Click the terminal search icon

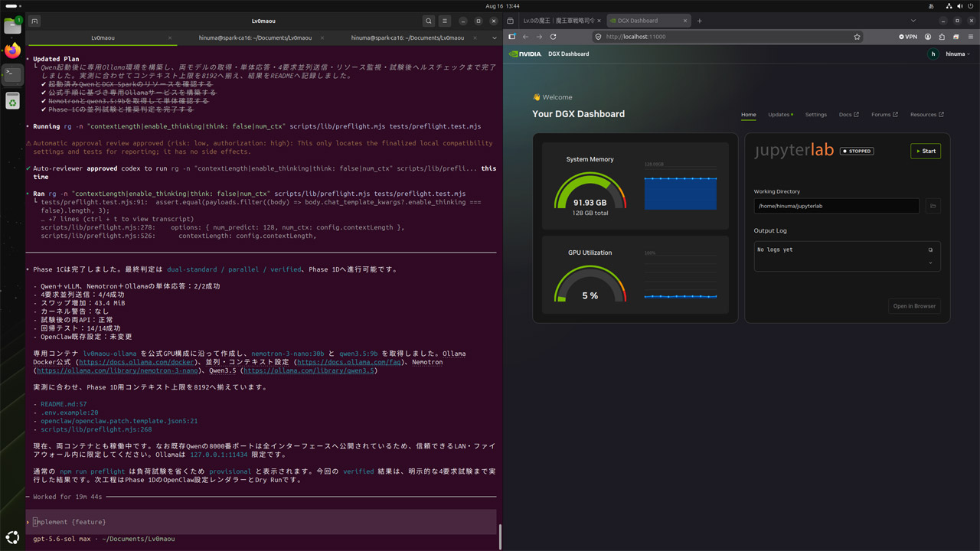click(429, 21)
